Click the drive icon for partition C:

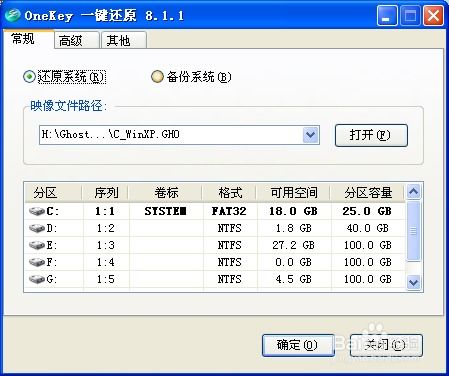[37, 211]
